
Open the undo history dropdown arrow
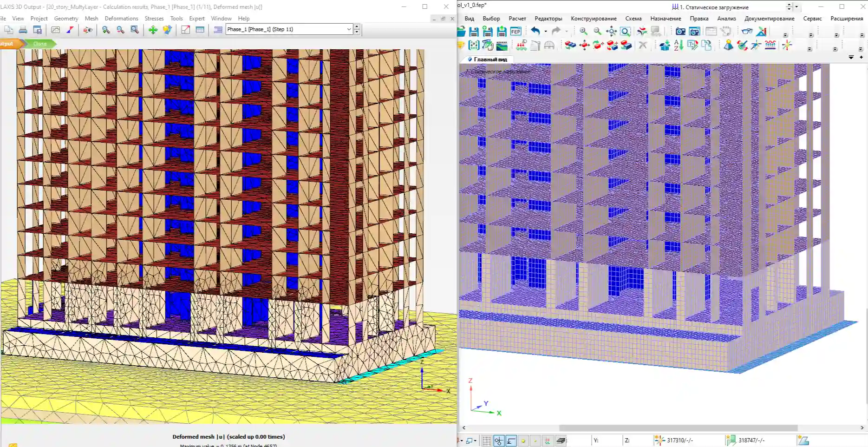click(545, 32)
